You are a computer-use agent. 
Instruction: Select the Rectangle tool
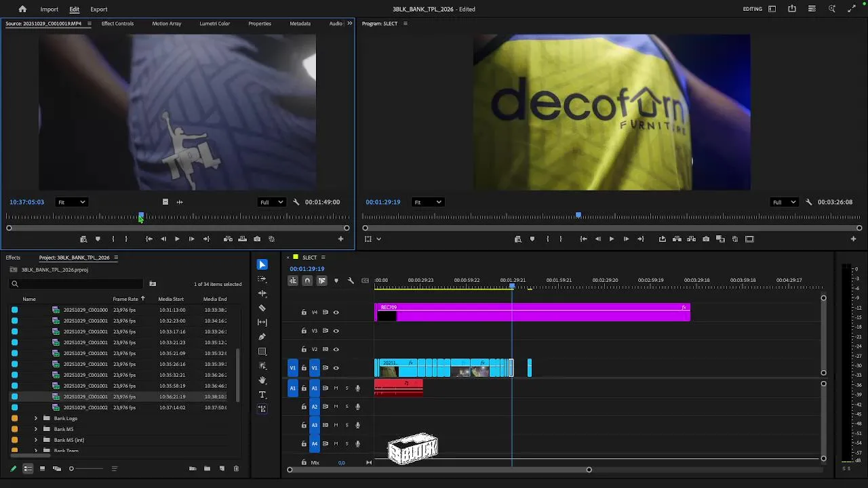(262, 351)
